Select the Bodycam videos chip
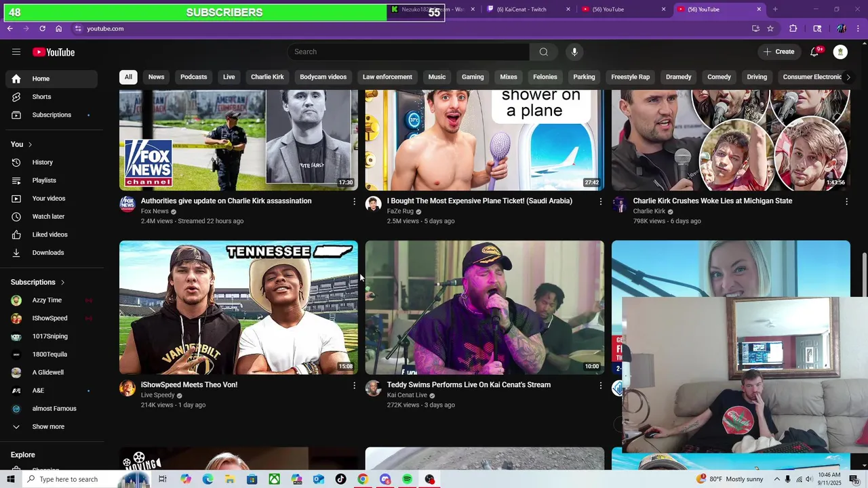 click(x=323, y=77)
